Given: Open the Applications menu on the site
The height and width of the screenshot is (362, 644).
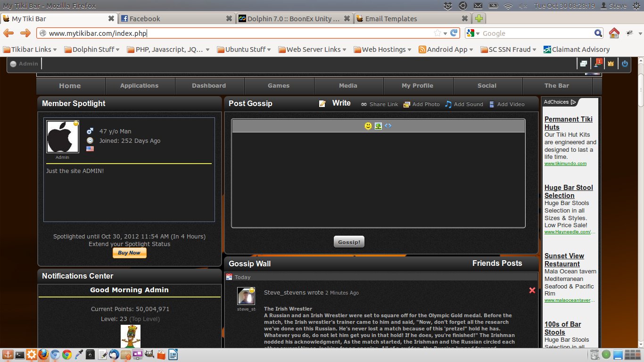Looking at the screenshot, I should pos(140,86).
